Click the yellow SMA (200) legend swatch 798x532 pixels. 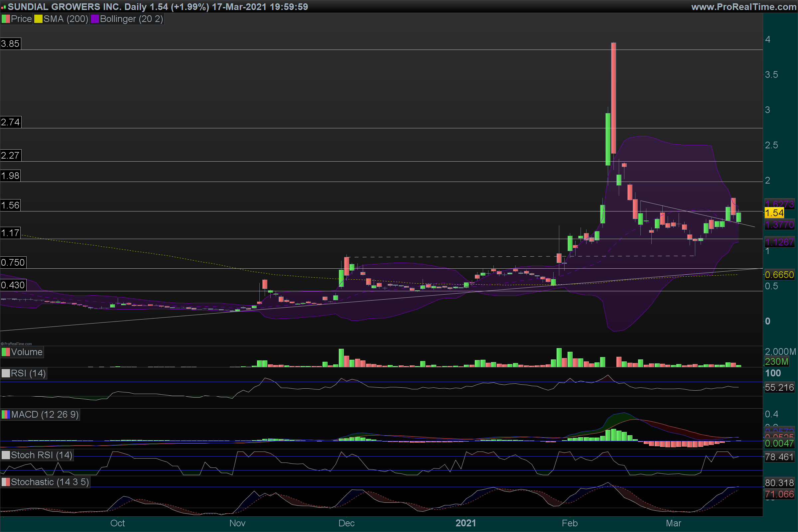tap(38, 19)
